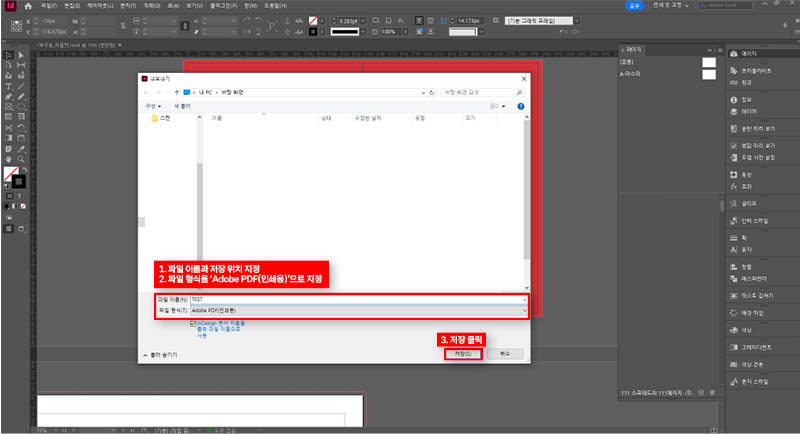Toggle use InDesign document name checkbox
Screen dimensions: 800x434
193,323
